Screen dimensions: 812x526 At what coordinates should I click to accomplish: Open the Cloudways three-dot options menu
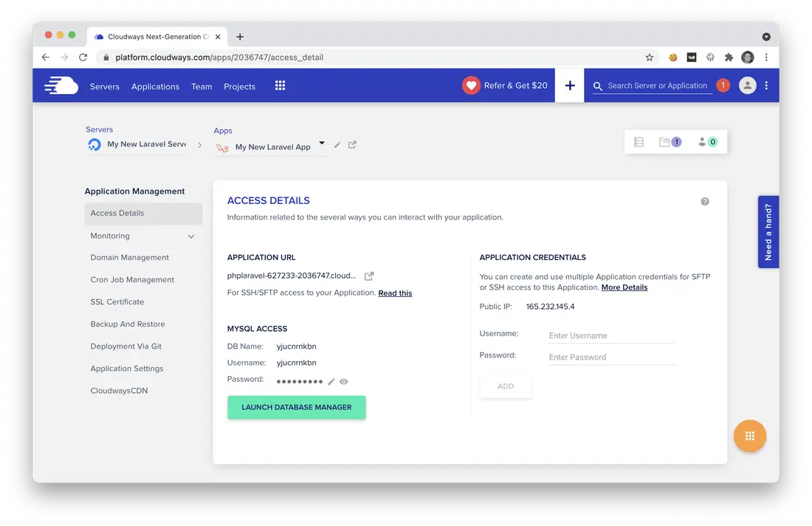[766, 86]
